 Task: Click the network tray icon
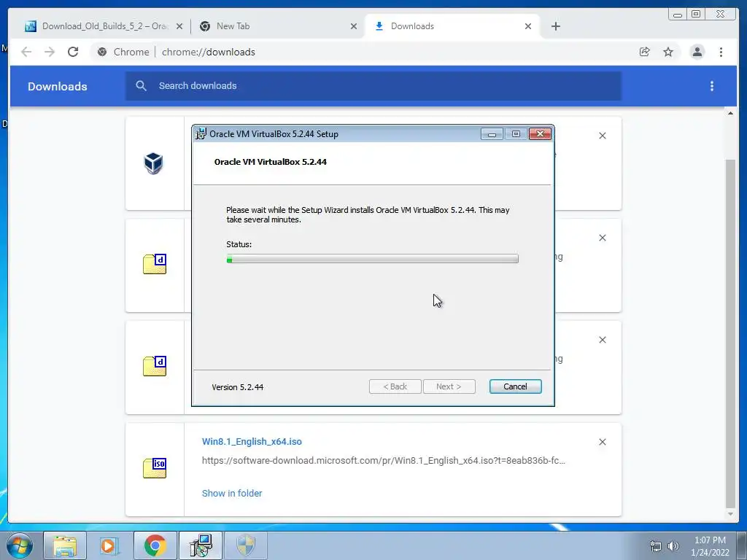pyautogui.click(x=656, y=546)
